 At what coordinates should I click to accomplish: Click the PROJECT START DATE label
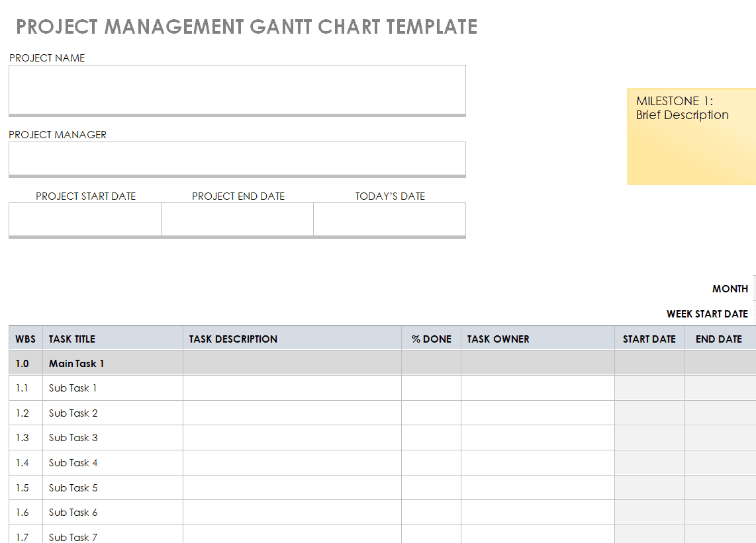click(x=86, y=196)
